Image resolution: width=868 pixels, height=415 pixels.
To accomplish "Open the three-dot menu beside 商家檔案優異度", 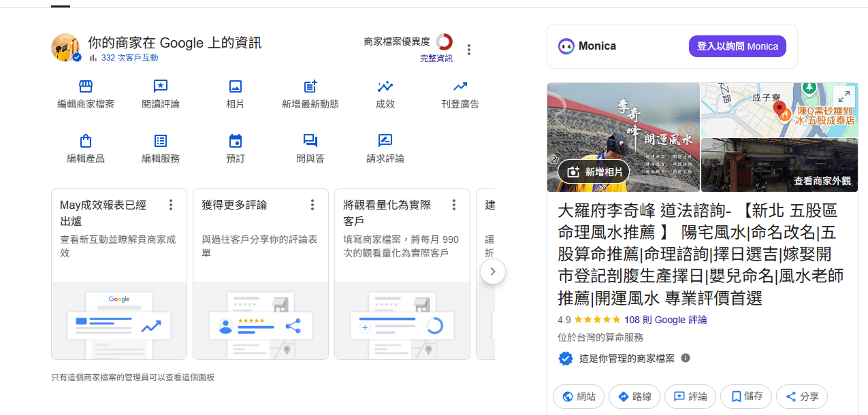I will [x=468, y=50].
